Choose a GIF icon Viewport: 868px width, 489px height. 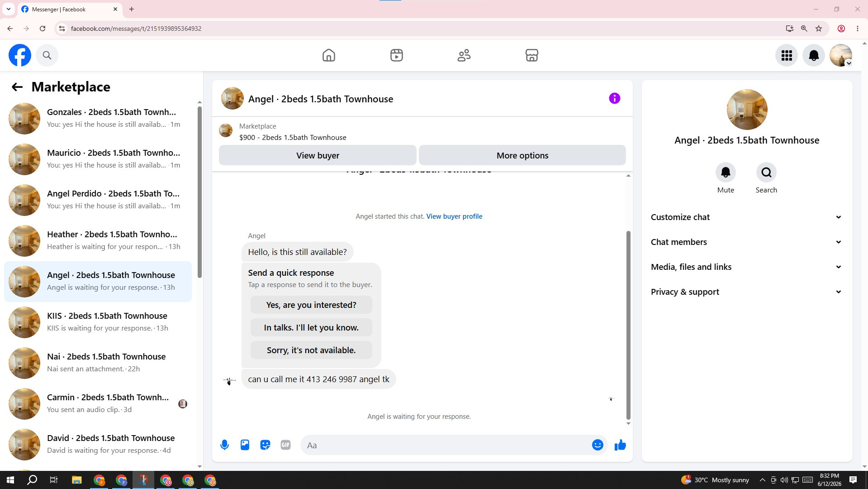pyautogui.click(x=285, y=445)
